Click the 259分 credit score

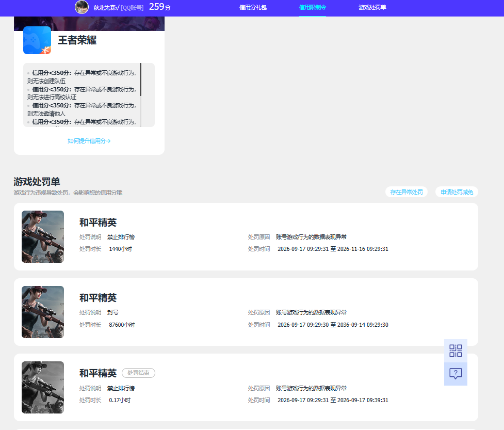coord(160,7)
